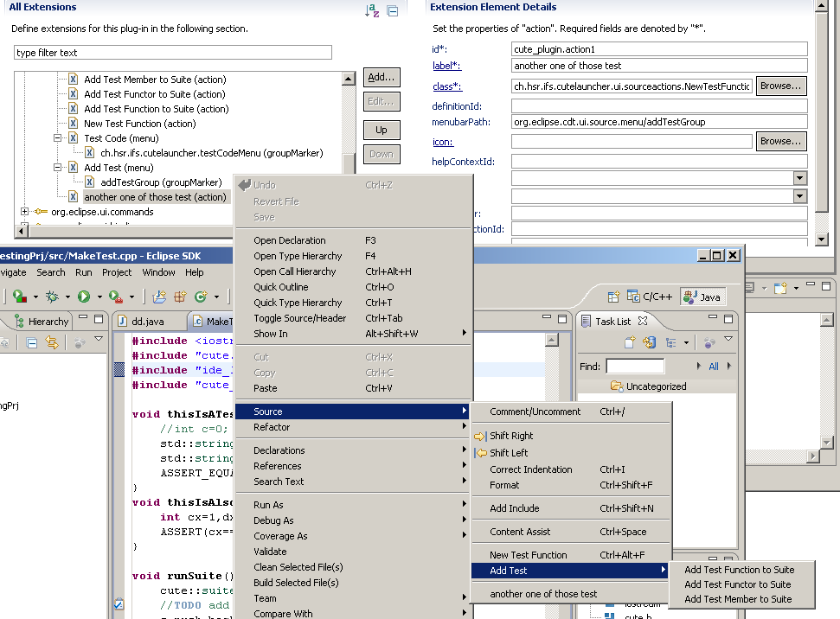Select Correct Indentation in the Source submenu
The height and width of the screenshot is (619, 840).
(x=570, y=469)
